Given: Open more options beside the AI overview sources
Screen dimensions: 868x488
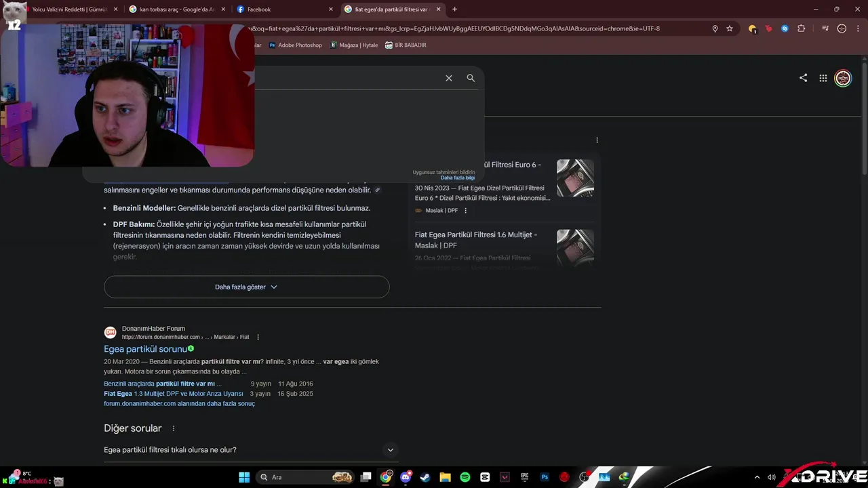Looking at the screenshot, I should (597, 140).
